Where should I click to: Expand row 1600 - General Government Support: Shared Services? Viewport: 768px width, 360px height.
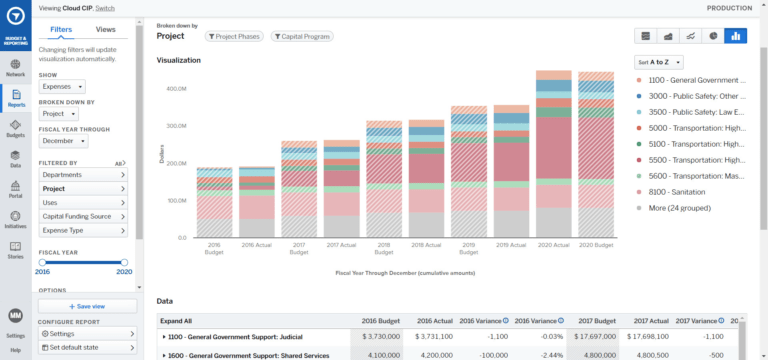click(x=164, y=356)
